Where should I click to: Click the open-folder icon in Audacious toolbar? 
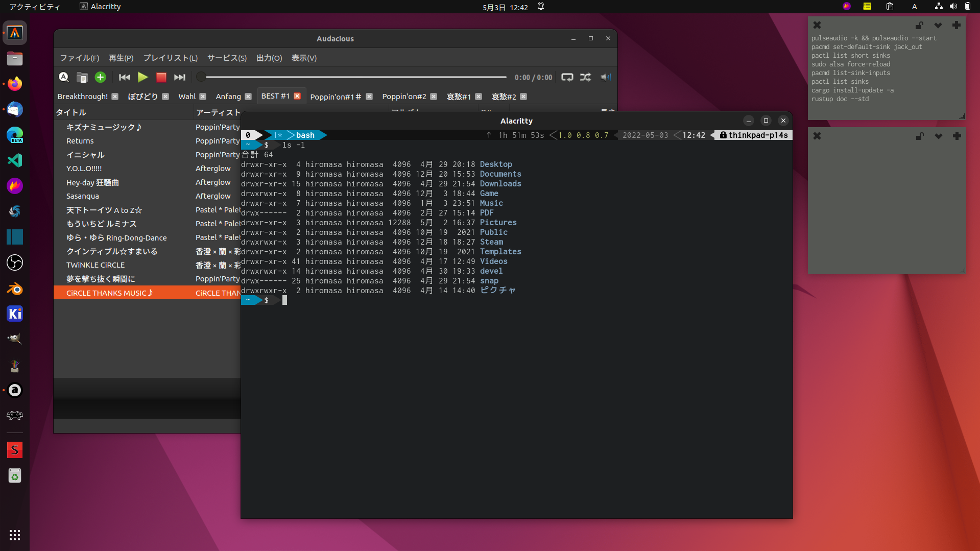coord(82,77)
